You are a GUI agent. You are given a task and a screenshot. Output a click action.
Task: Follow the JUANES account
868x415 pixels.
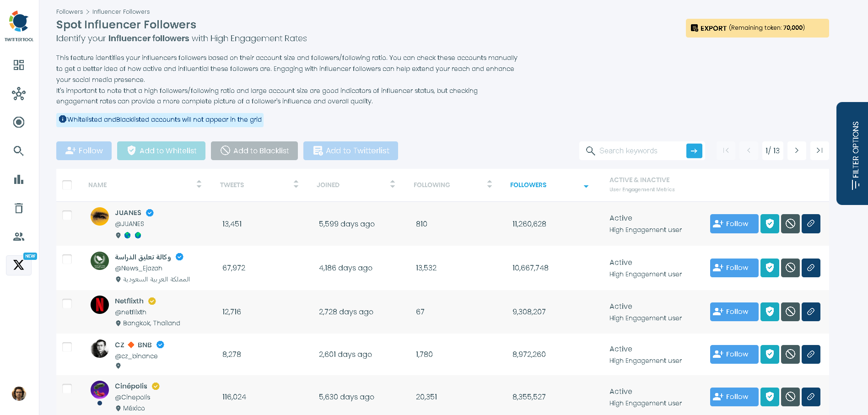pos(734,224)
